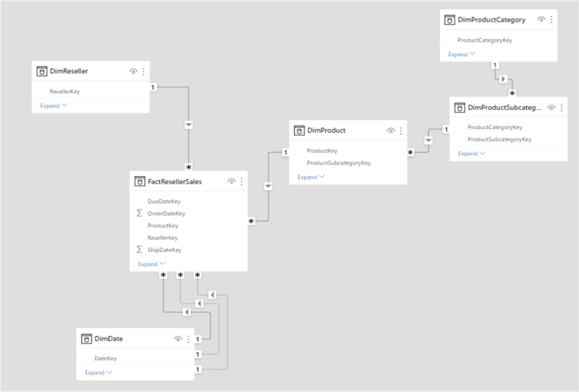Click the DimDate table icon
Viewport: 579px width, 392px height.
[86, 339]
